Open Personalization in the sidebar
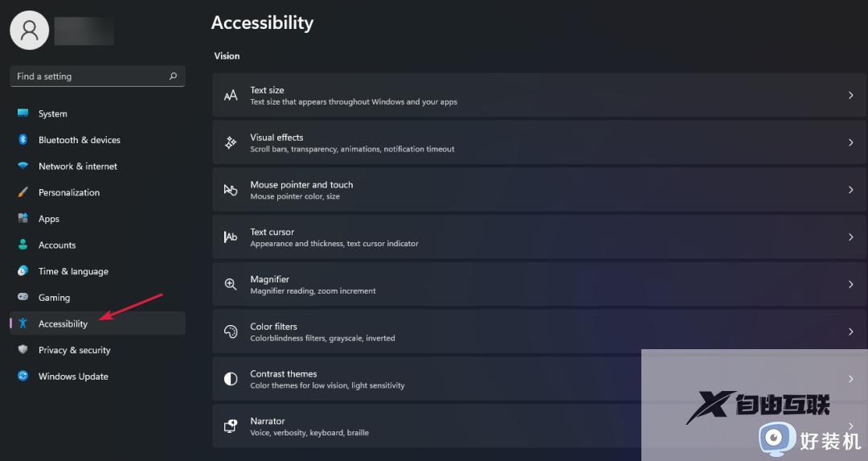The height and width of the screenshot is (461, 868). pos(69,193)
